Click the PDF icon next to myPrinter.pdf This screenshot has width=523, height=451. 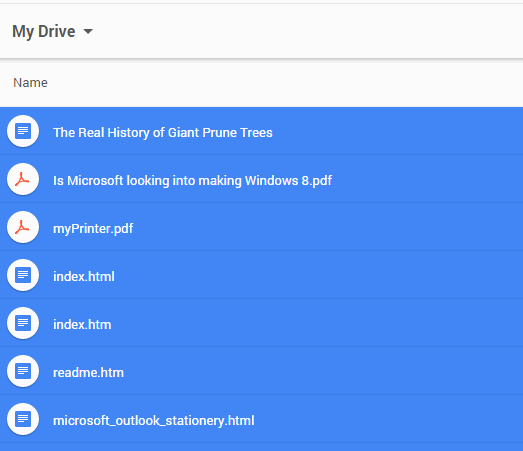coord(23,227)
